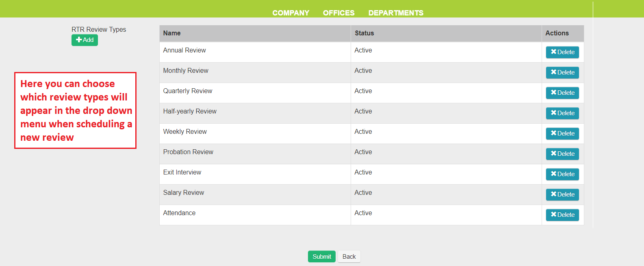
Task: Click the Name column header
Action: tap(172, 33)
